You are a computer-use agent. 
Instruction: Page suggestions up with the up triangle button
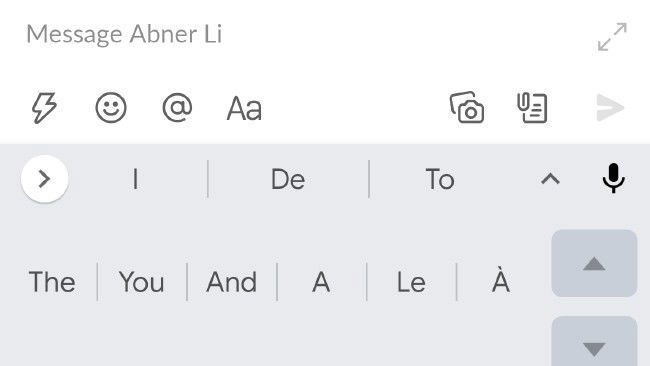tap(594, 264)
